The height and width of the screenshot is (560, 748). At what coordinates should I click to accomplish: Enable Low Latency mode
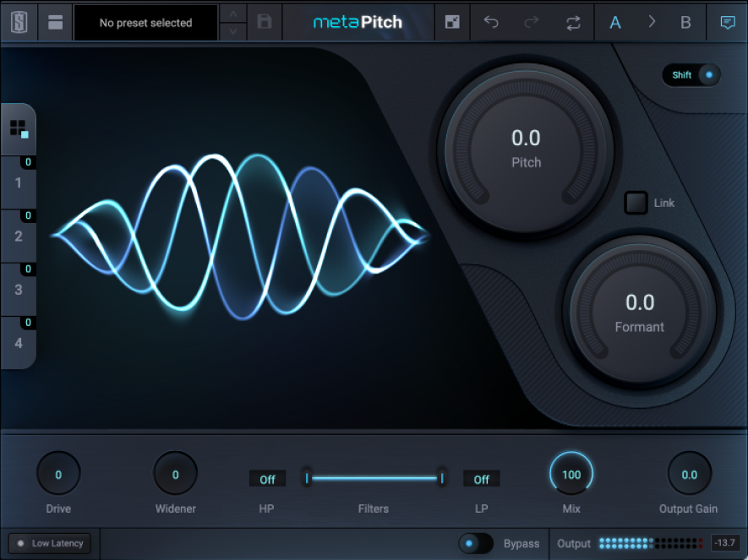tap(50, 543)
